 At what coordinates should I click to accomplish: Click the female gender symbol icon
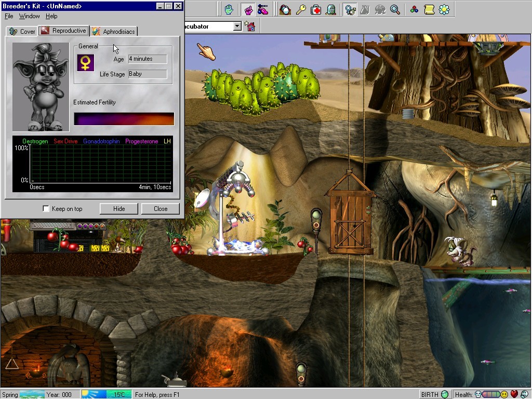[86, 63]
